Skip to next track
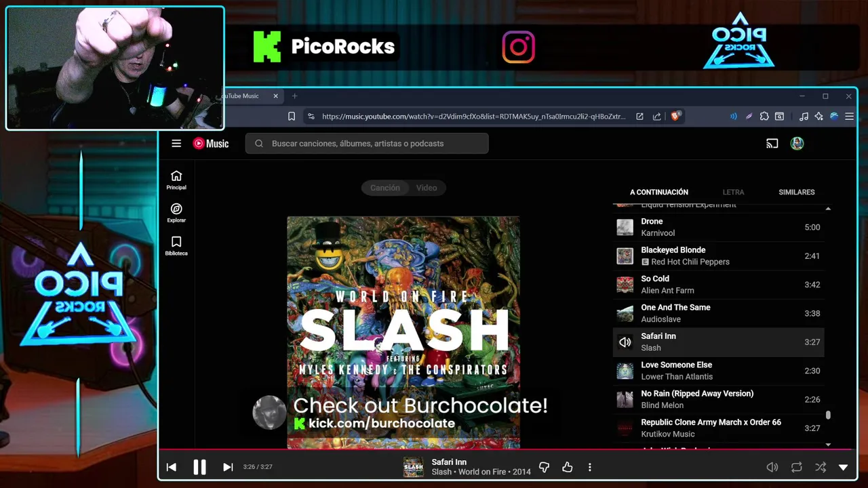The image size is (868, 488). [228, 467]
